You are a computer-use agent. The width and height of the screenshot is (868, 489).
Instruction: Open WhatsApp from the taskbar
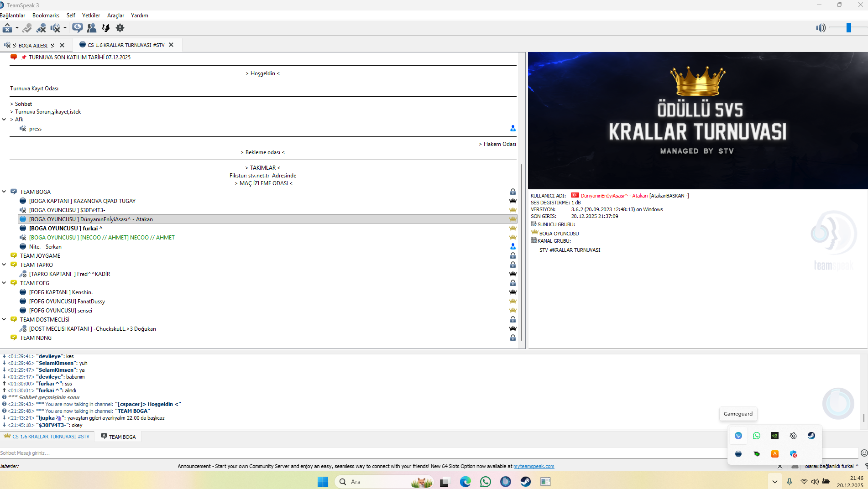[486, 482]
